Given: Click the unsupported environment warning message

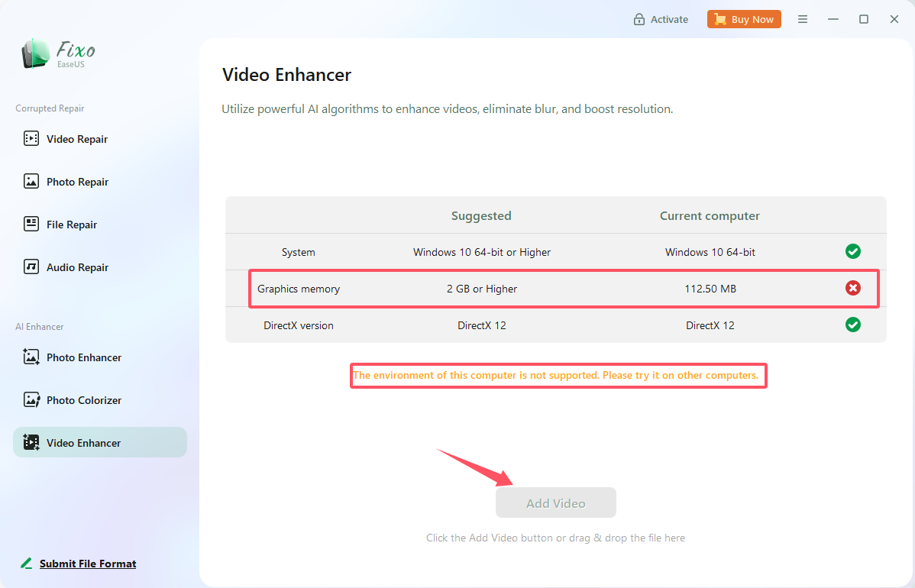Looking at the screenshot, I should coord(555,375).
